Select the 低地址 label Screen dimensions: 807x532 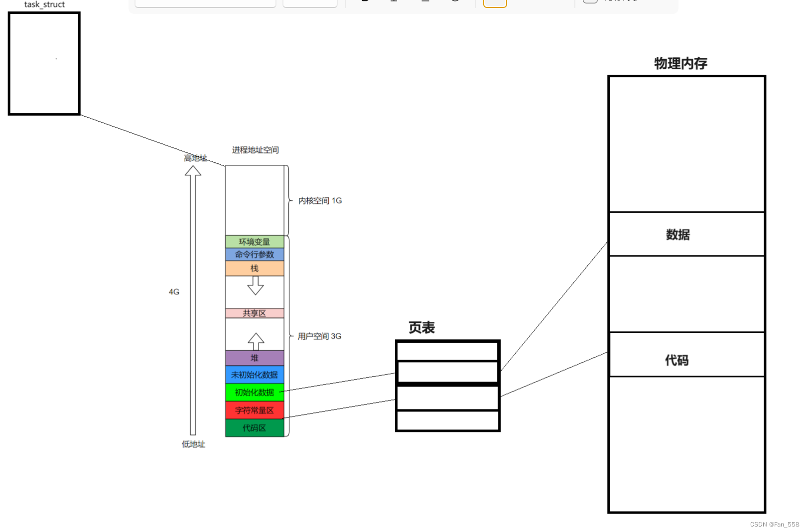pos(193,444)
